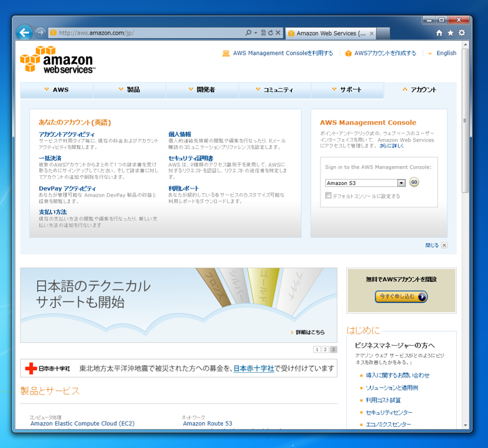Image resolution: width=488 pixels, height=448 pixels.
Task: Open Favorites star icon
Action: 450,33
